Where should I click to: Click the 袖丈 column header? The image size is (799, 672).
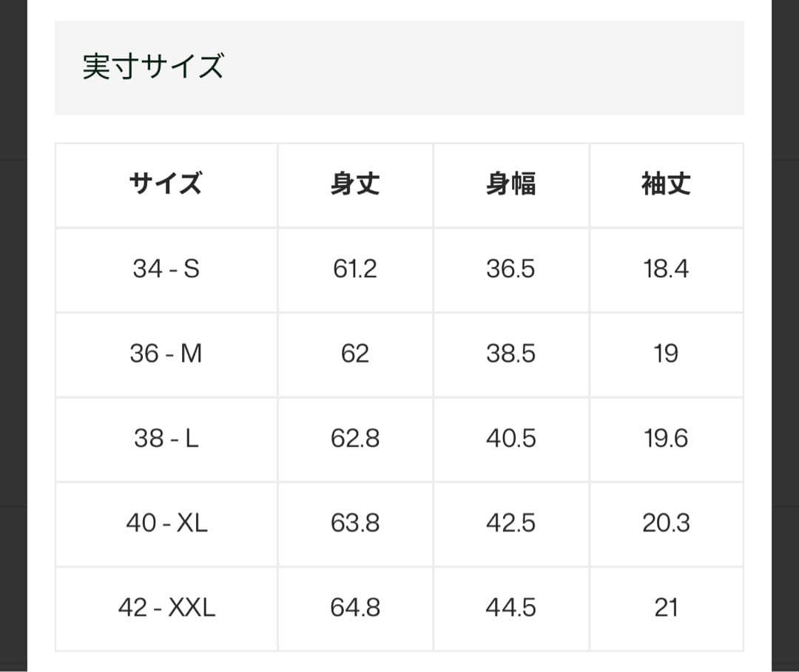(x=666, y=184)
